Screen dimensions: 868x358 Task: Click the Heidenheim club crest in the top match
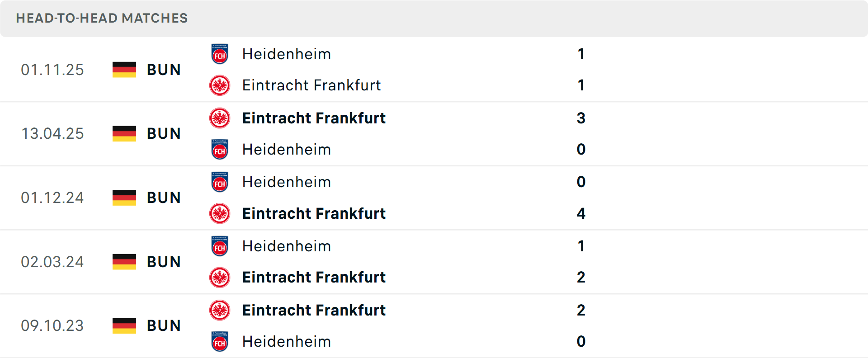click(x=220, y=54)
